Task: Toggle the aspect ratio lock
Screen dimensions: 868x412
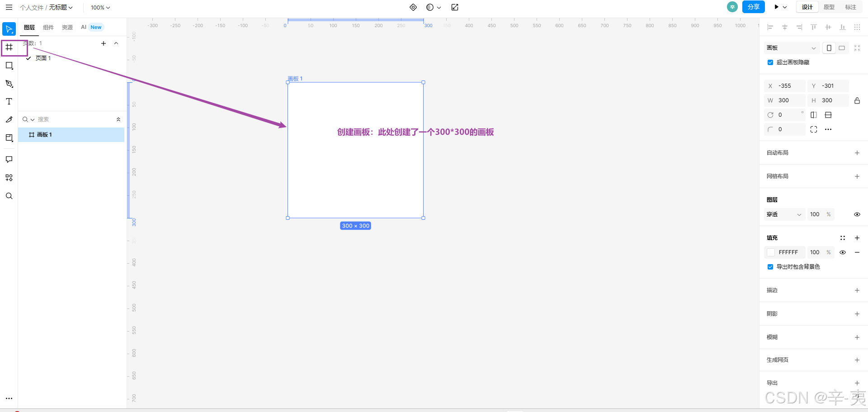Action: click(857, 100)
